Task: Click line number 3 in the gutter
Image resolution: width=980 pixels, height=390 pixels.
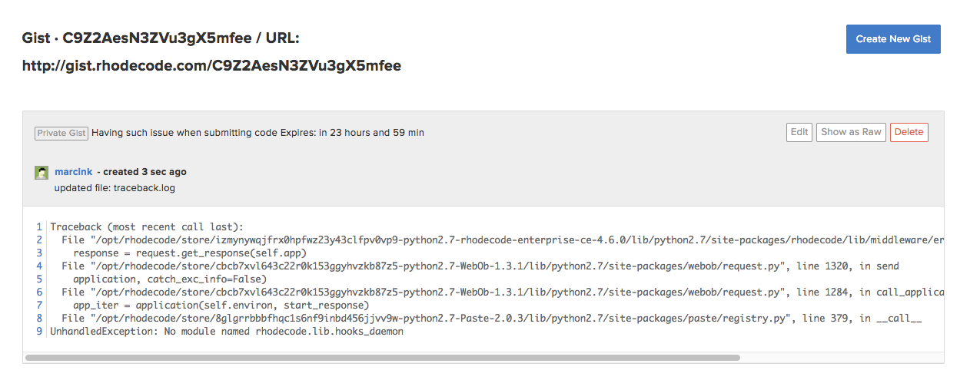Action: click(x=38, y=253)
